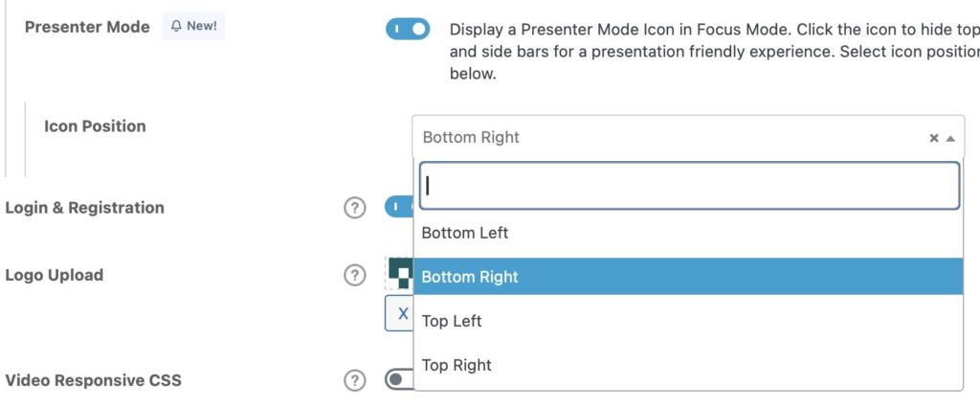The image size is (980, 408).
Task: Choose Bottom Left from the list
Action: coord(688,233)
